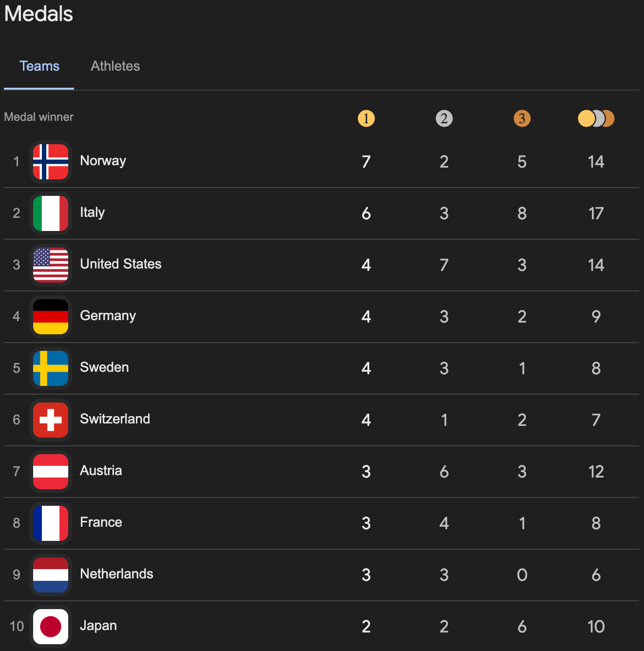Click Italy's total medal count 17

(596, 213)
